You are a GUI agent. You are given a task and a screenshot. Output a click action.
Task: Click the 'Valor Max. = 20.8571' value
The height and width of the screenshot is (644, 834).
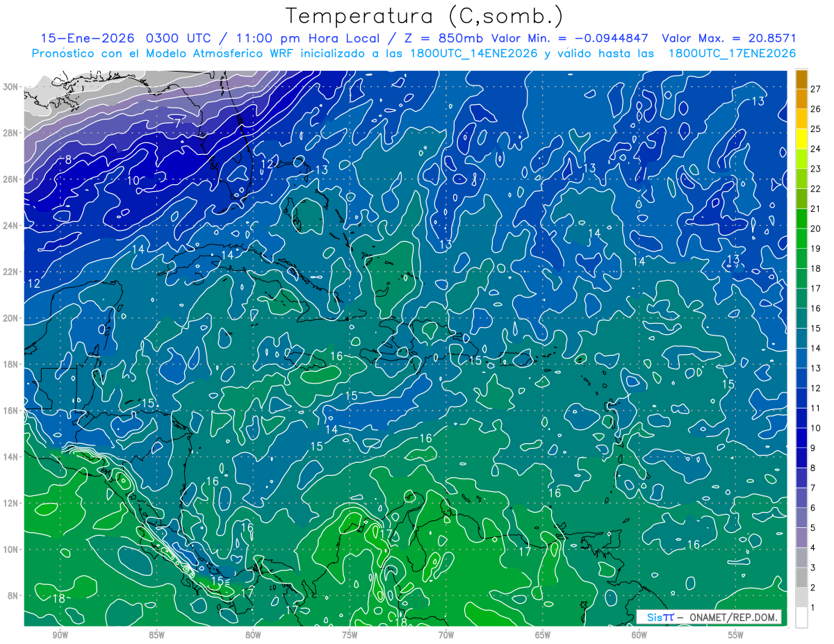(730, 38)
